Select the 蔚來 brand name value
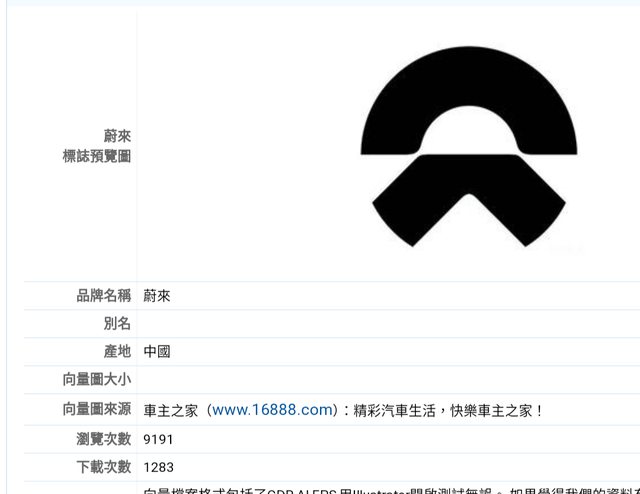The width and height of the screenshot is (640, 494). point(157,296)
